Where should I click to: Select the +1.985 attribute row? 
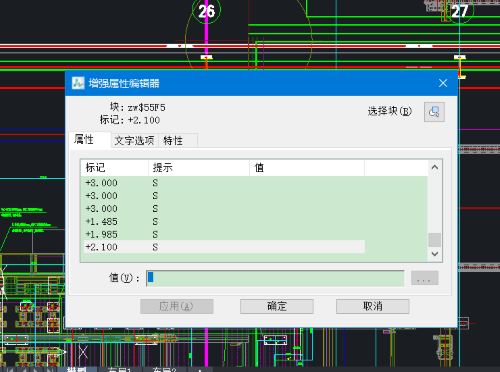(224, 235)
